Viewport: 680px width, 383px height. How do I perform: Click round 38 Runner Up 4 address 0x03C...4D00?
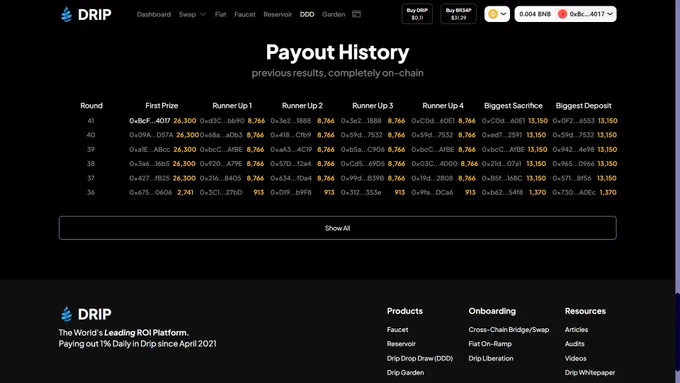pos(435,164)
